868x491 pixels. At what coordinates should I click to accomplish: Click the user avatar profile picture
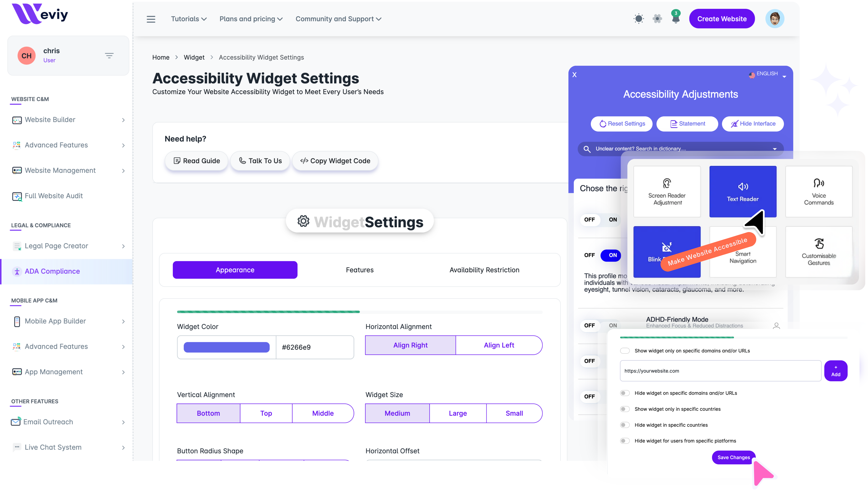coord(774,18)
